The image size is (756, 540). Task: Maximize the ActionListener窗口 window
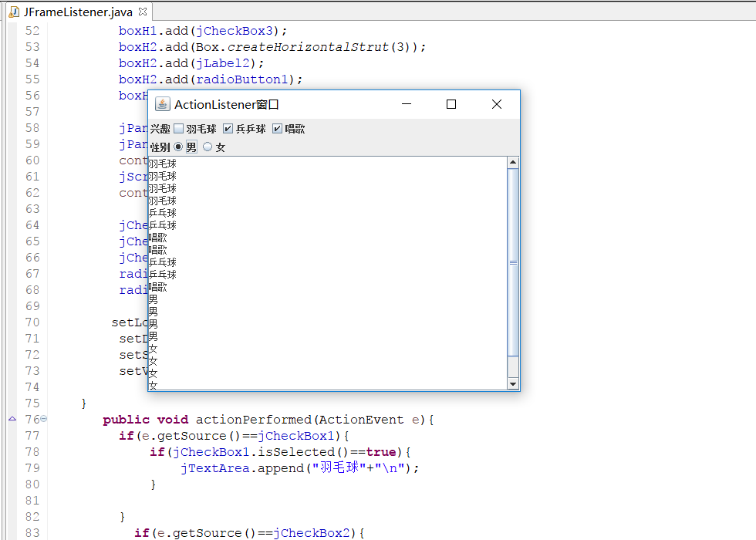tap(451, 104)
